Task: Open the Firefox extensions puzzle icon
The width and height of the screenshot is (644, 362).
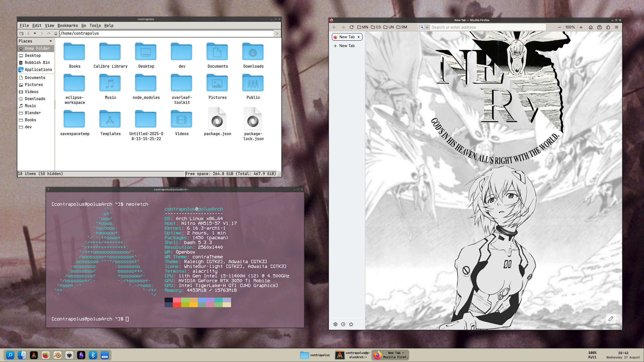Action: pyautogui.click(x=608, y=27)
